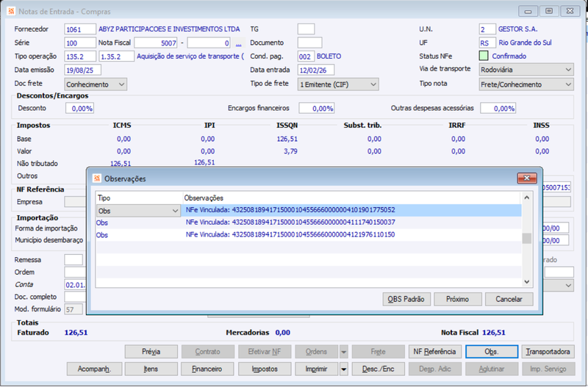Select the second NFe Vinculada observation row

pyautogui.click(x=309, y=223)
